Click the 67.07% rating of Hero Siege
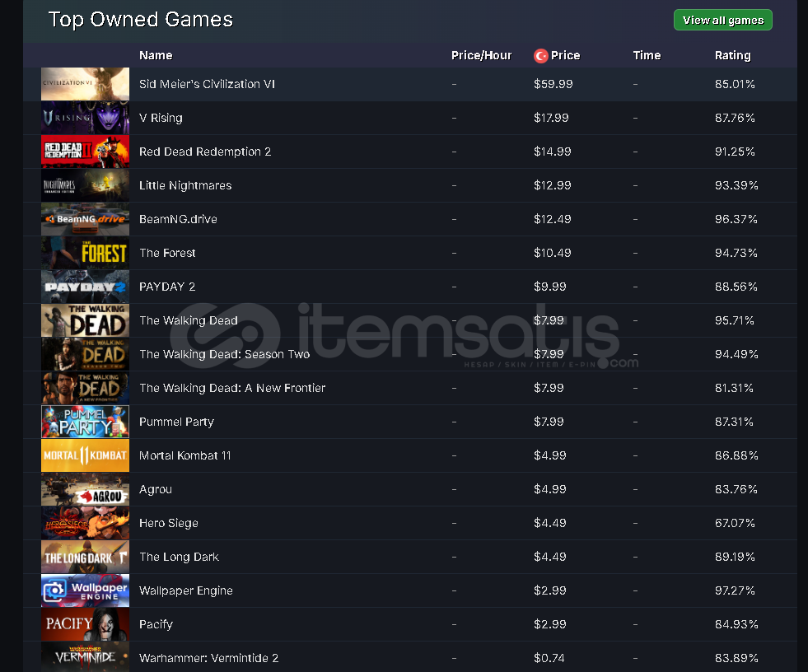This screenshot has width=808, height=672. [735, 523]
